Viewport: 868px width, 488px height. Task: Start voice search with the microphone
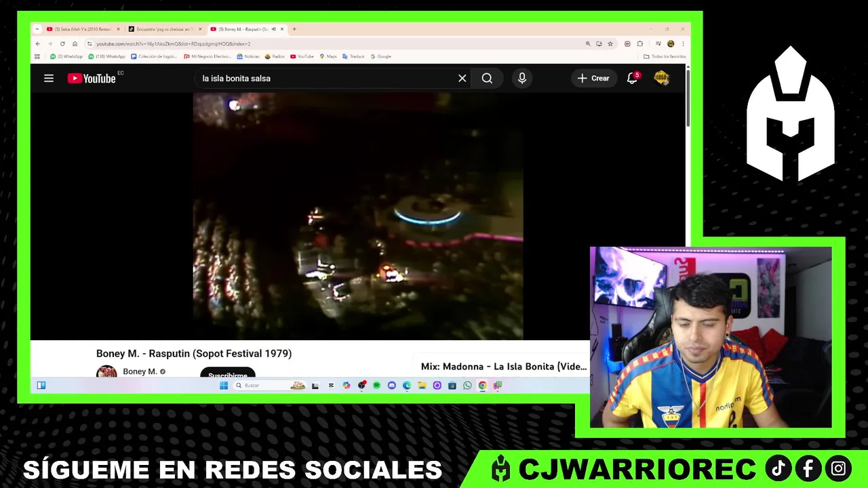click(x=522, y=79)
